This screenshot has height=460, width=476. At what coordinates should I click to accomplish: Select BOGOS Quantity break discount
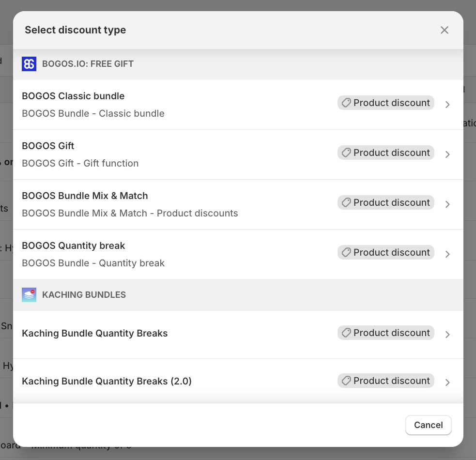(x=74, y=246)
